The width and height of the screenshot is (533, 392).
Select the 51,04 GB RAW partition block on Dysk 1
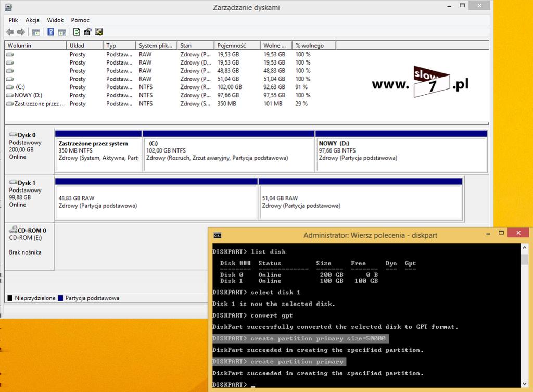[361, 199]
